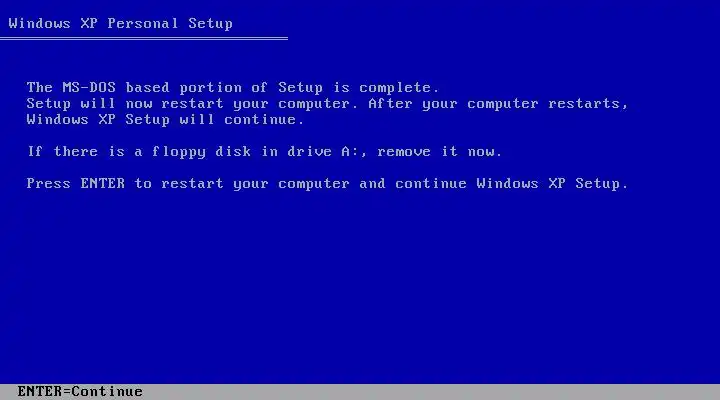This screenshot has width=720, height=400.
Task: Click 'Continue' word in the bottom status bar
Action: pyautogui.click(x=107, y=392)
